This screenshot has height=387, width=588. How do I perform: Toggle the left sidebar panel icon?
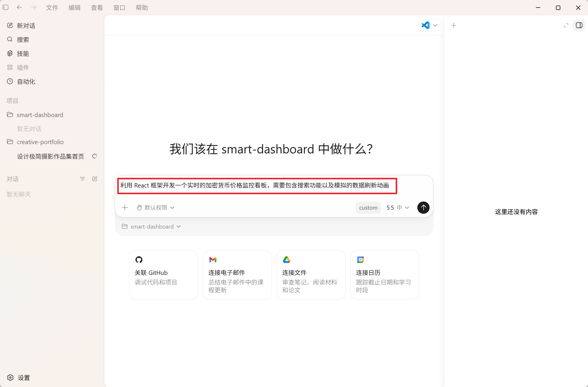point(6,8)
